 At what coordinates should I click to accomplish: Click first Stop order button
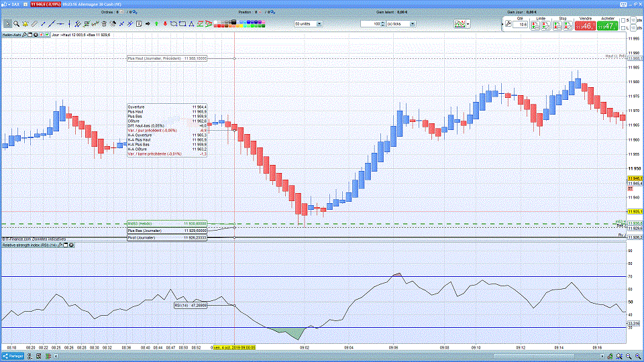pos(557,25)
